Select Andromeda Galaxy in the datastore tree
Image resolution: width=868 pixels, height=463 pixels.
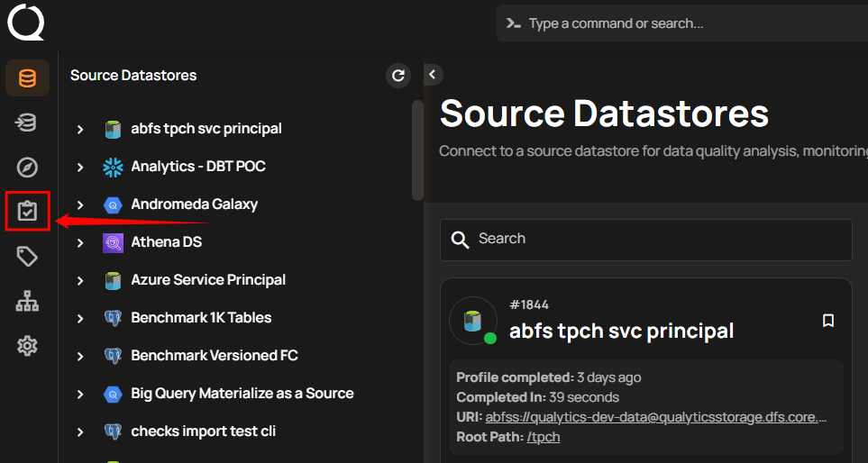(x=194, y=204)
